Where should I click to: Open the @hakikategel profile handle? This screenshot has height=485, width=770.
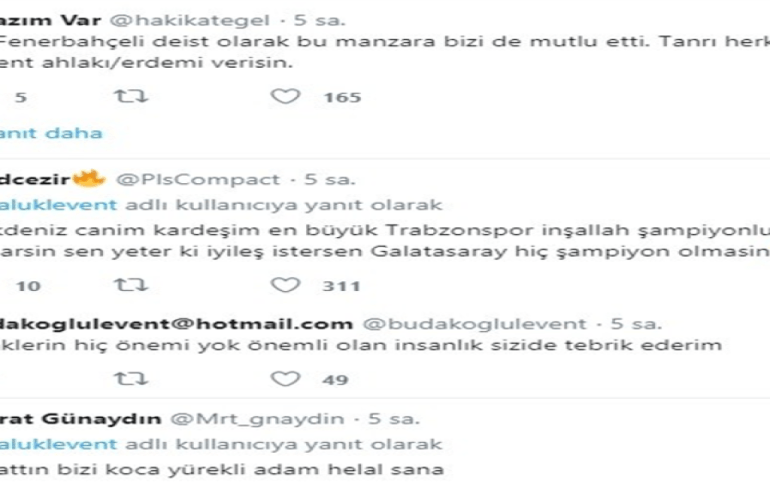click(190, 20)
